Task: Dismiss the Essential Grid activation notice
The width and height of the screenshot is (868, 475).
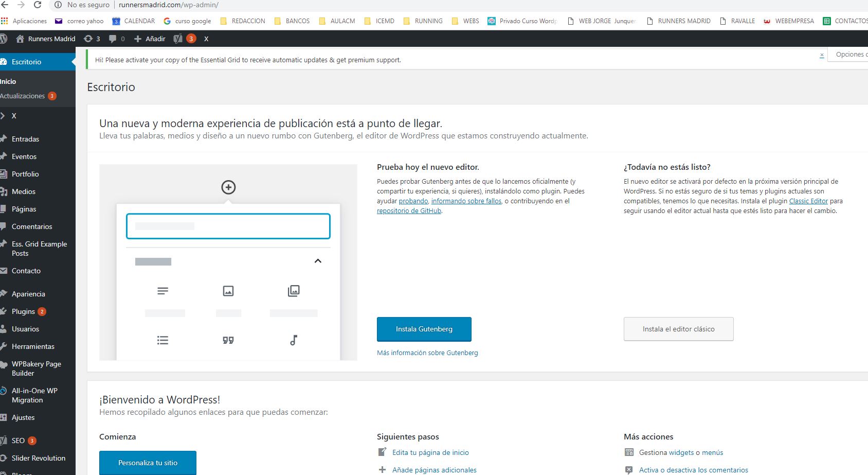Action: point(822,55)
